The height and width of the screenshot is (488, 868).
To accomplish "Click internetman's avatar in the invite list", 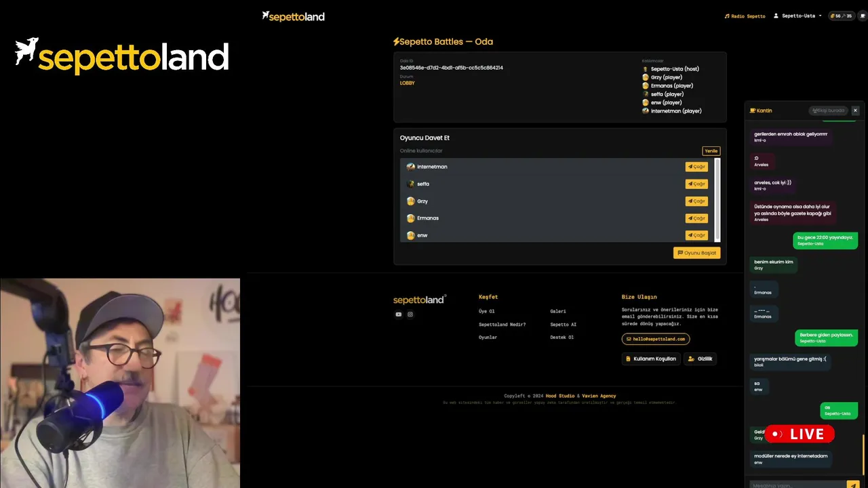I will [410, 167].
